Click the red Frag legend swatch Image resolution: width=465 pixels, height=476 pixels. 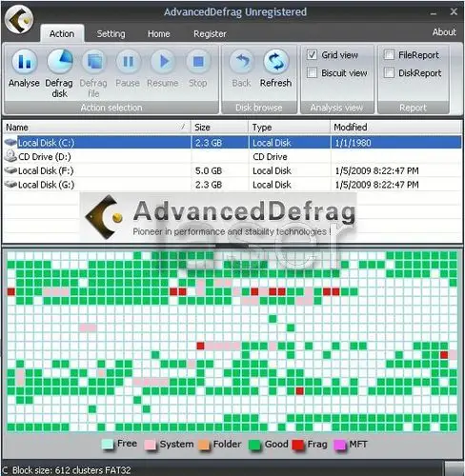click(298, 445)
